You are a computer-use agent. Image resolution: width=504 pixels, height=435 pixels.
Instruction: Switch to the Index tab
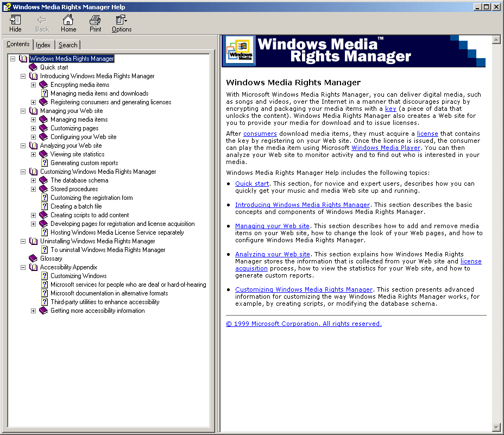tap(43, 45)
